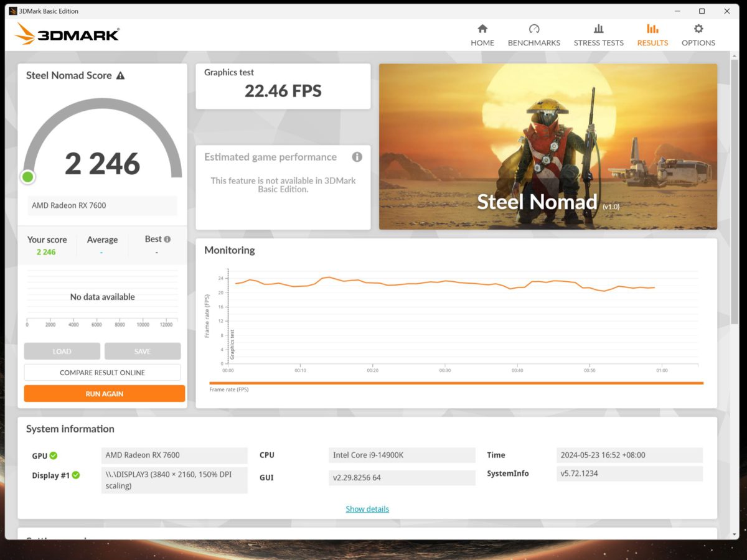Show details in System Information
Image resolution: width=747 pixels, height=560 pixels.
click(367, 508)
